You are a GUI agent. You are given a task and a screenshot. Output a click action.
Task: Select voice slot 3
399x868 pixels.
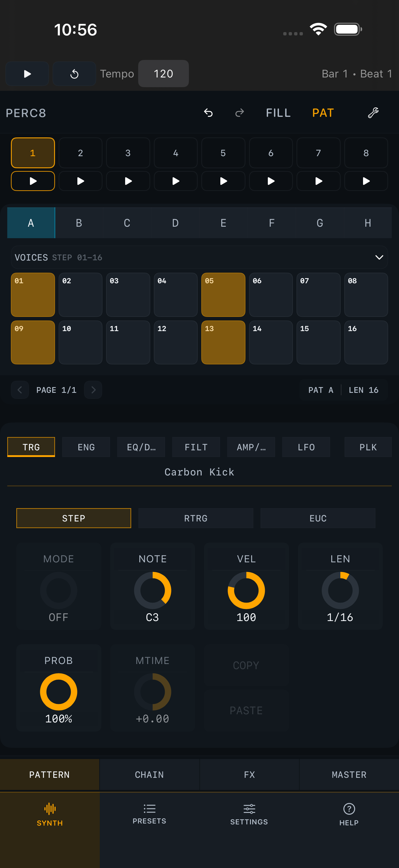128,153
